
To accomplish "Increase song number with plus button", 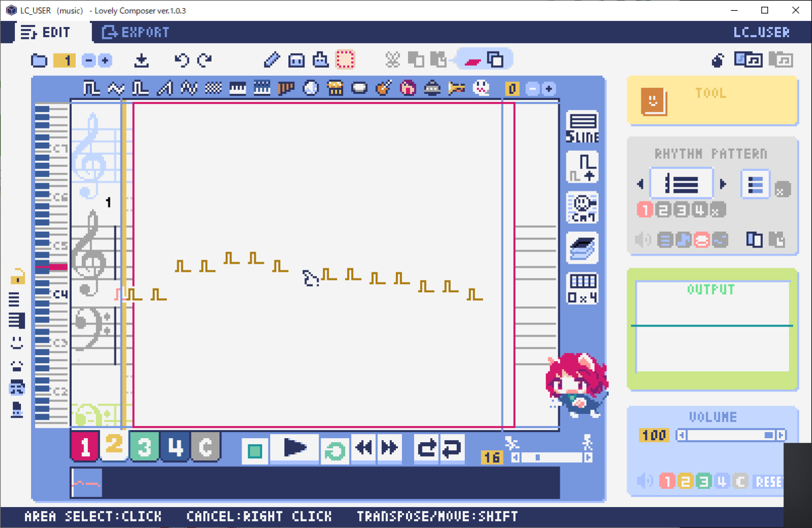I will 105,61.
